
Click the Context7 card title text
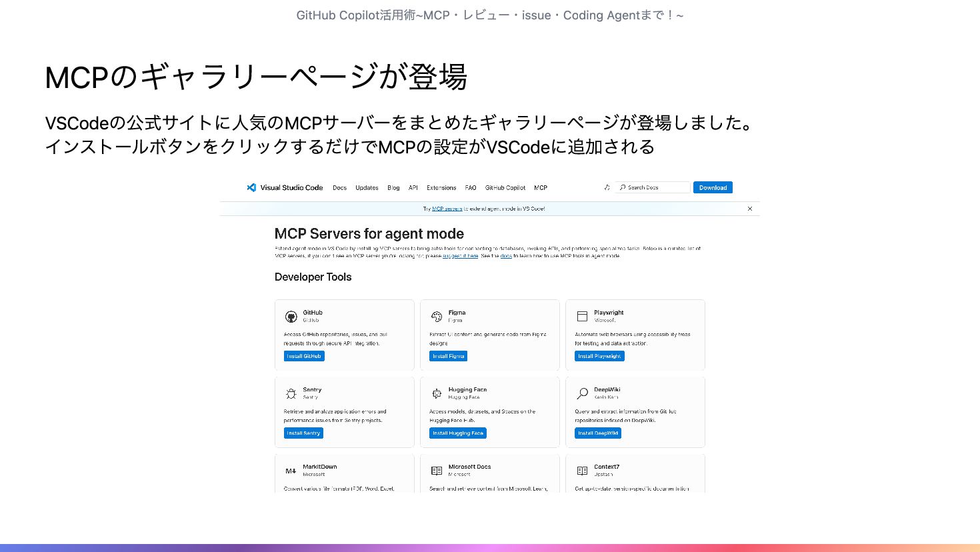(607, 467)
